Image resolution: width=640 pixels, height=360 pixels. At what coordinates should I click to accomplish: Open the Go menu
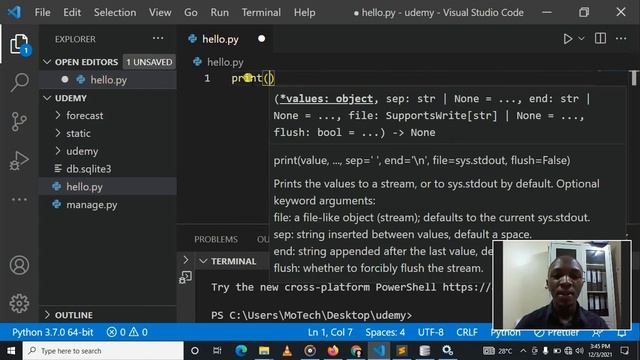tap(191, 13)
